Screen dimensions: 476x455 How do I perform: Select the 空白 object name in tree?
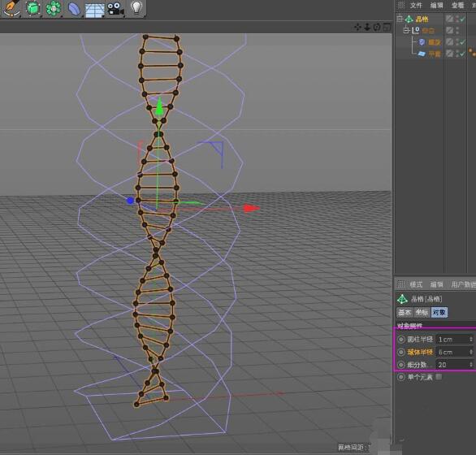click(428, 31)
